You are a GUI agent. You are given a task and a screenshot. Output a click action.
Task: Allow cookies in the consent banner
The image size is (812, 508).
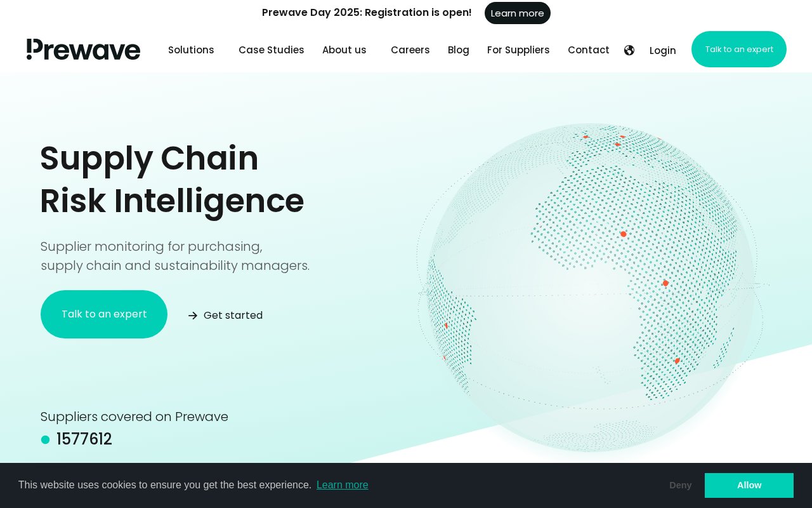tap(749, 485)
